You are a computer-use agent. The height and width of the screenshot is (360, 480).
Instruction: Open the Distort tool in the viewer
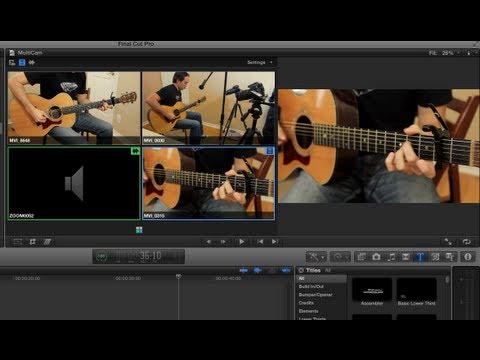(47, 242)
